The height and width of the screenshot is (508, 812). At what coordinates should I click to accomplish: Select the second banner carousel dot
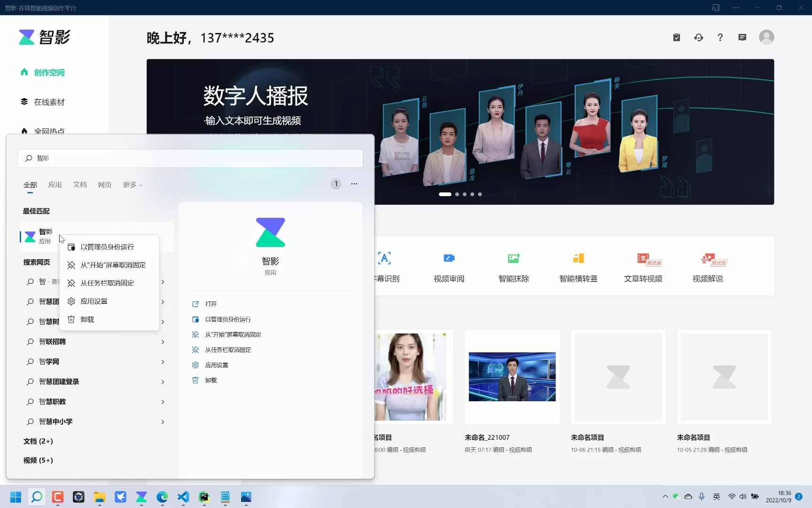[x=457, y=194]
